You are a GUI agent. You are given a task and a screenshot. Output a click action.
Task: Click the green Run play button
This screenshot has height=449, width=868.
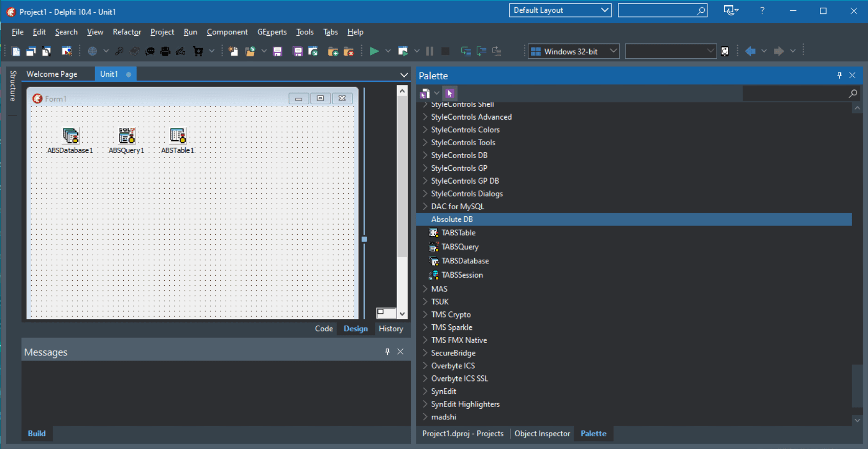click(x=374, y=51)
